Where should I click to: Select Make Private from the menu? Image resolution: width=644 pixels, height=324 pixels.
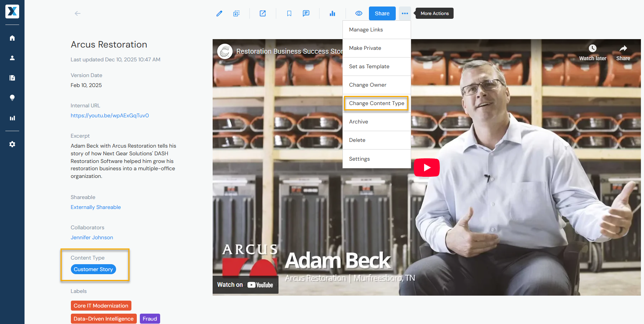(x=377, y=48)
